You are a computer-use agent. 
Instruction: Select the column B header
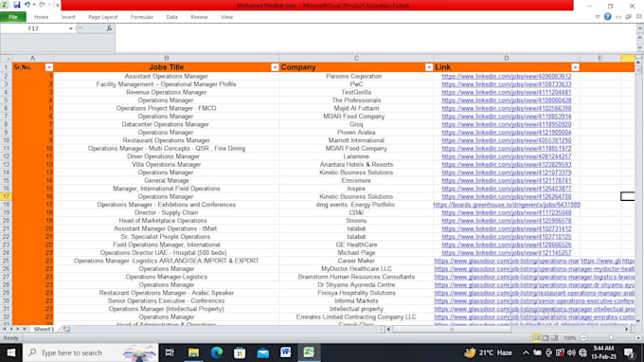pos(167,59)
